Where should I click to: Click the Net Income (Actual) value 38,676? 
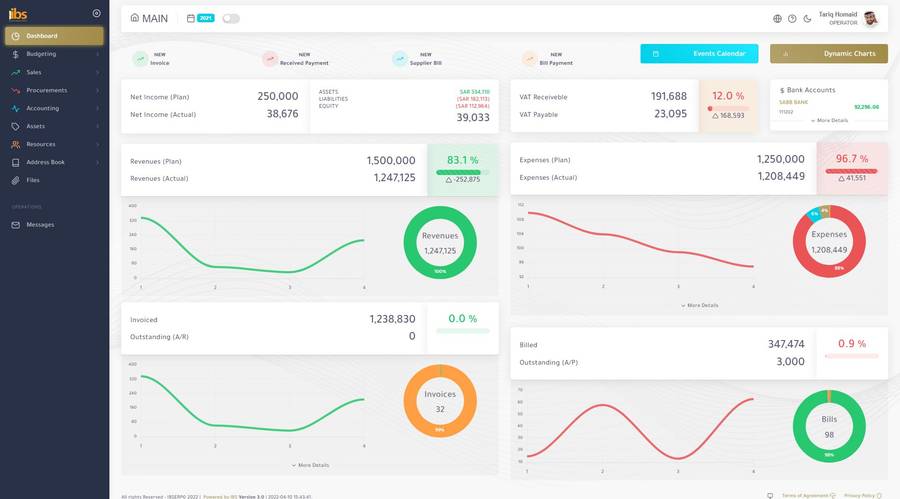(282, 114)
